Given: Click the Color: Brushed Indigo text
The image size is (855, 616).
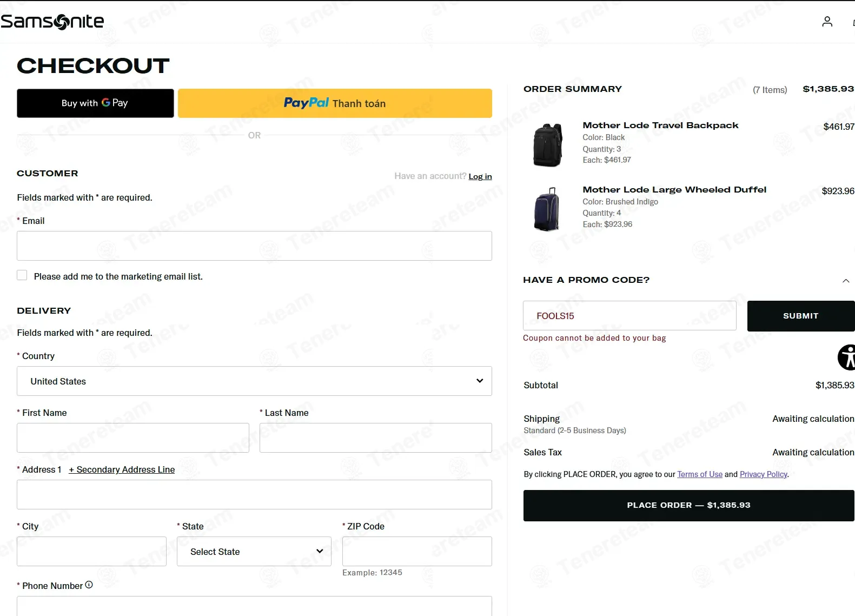Looking at the screenshot, I should [x=620, y=202].
